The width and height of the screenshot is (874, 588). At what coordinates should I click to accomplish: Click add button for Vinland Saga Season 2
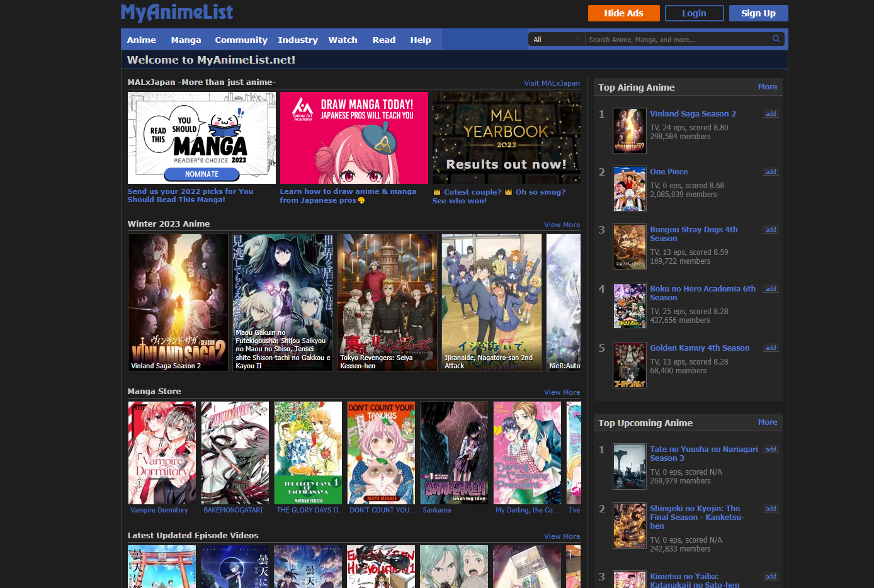tap(771, 114)
